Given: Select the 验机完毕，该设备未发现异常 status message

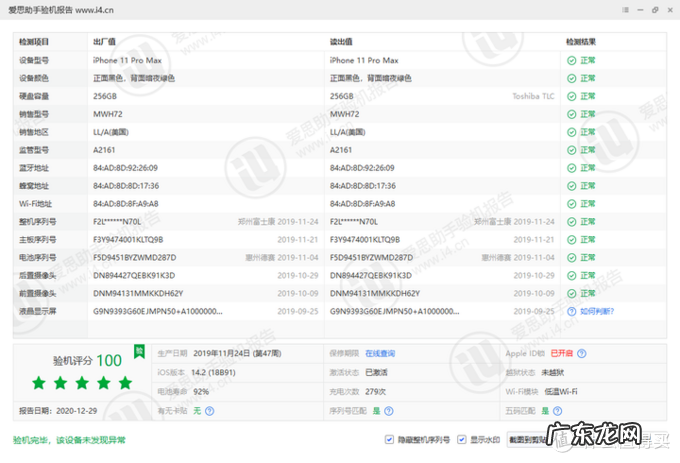Looking at the screenshot, I should point(69,440).
